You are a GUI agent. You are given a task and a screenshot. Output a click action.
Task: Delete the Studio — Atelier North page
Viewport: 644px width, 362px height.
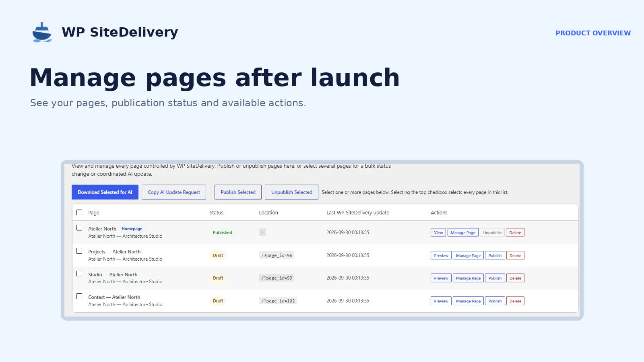coord(515,278)
